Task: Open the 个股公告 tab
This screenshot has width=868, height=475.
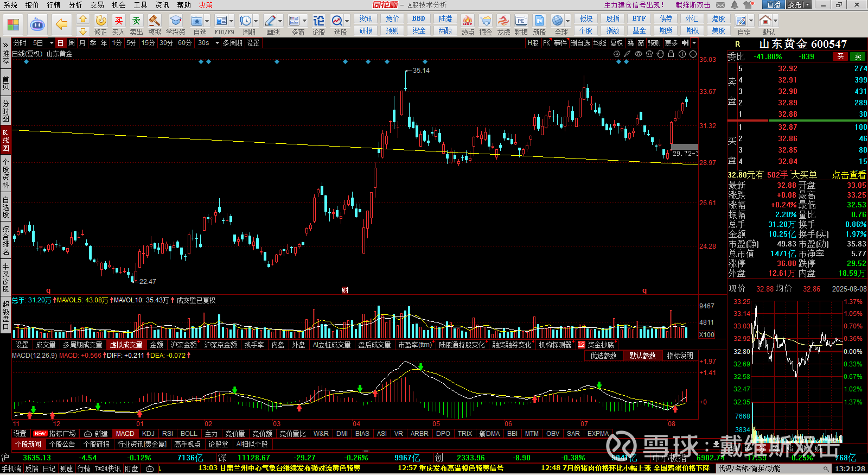Action: pyautogui.click(x=62, y=444)
